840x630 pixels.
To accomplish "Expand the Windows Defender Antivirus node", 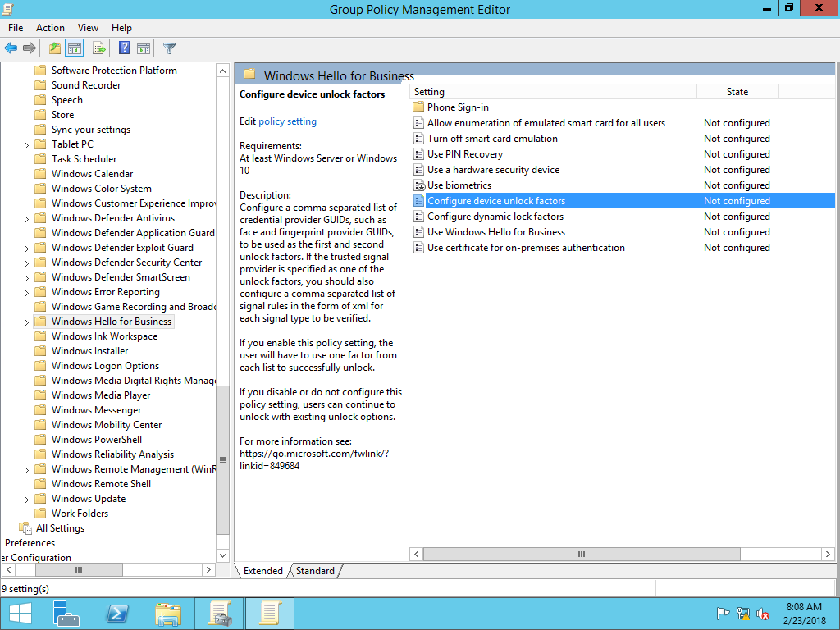I will pyautogui.click(x=26, y=219).
